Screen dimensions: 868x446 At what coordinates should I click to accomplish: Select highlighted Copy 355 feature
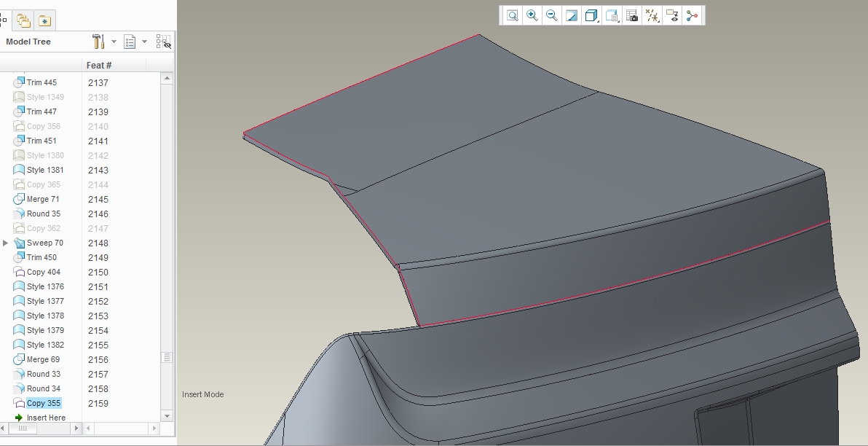click(x=43, y=403)
